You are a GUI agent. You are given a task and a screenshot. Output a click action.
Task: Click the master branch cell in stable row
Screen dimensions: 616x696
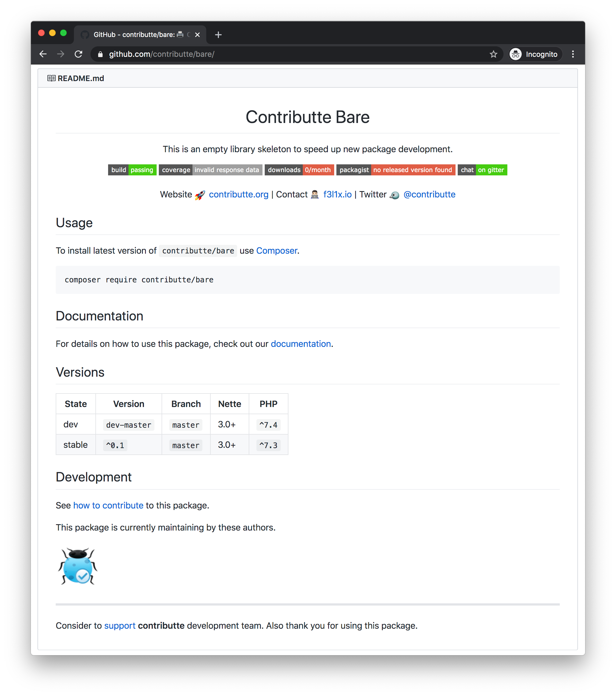(x=186, y=445)
